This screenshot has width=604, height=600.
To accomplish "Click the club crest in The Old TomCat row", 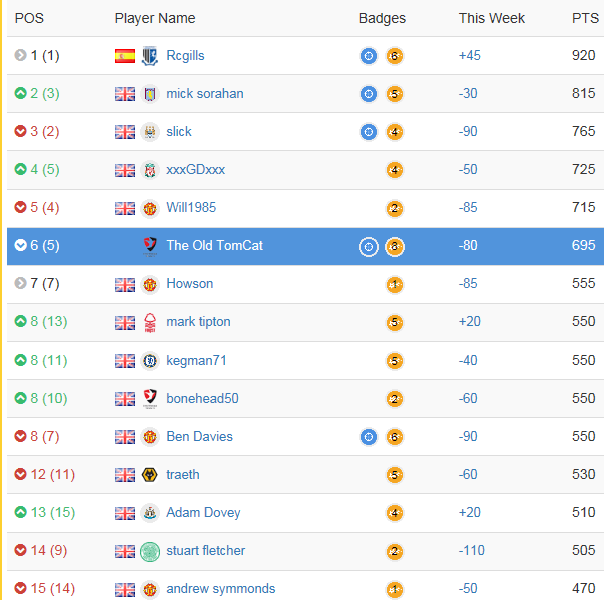I will pos(150,246).
